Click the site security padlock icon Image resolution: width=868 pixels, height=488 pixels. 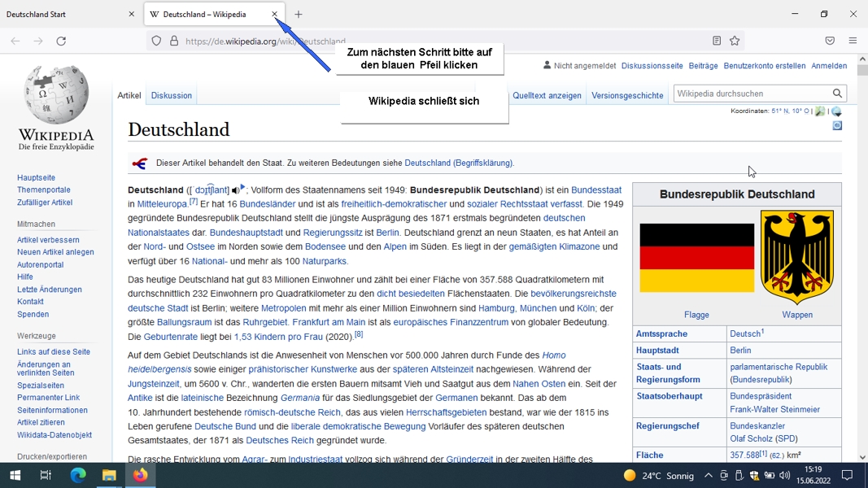[174, 41]
